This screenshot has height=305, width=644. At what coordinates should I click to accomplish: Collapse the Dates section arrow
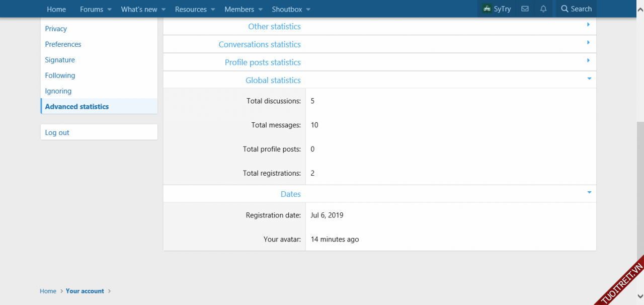pos(589,192)
